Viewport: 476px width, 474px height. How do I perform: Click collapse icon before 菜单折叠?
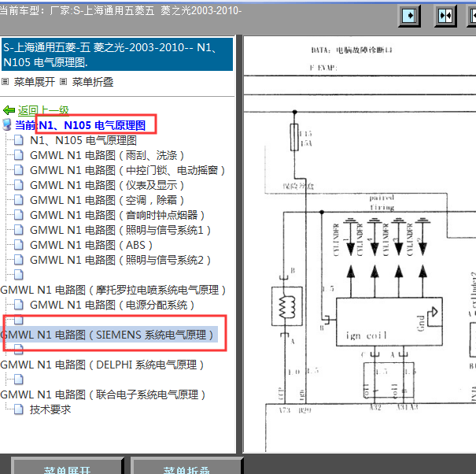63,81
